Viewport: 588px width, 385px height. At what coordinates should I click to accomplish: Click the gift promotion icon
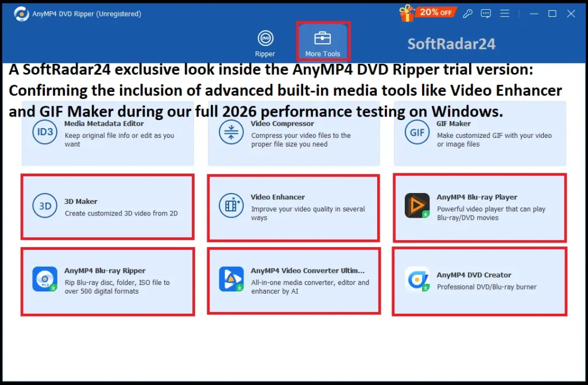click(407, 12)
